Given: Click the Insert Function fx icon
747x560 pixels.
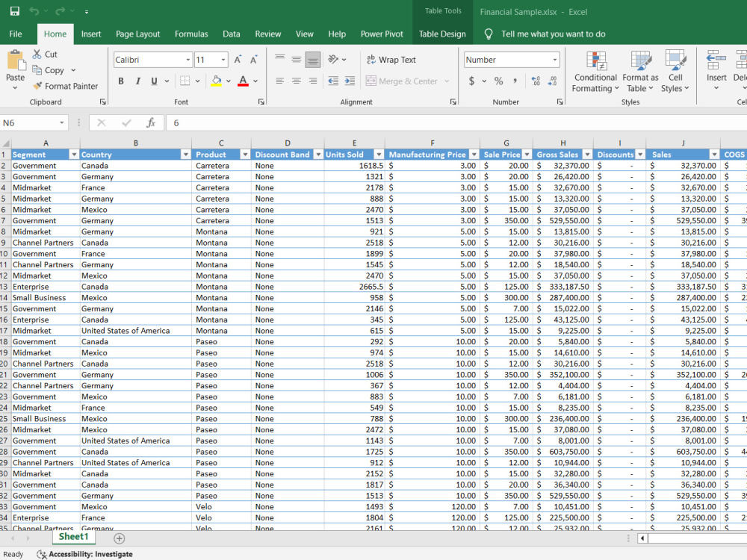Looking at the screenshot, I should coord(151,123).
